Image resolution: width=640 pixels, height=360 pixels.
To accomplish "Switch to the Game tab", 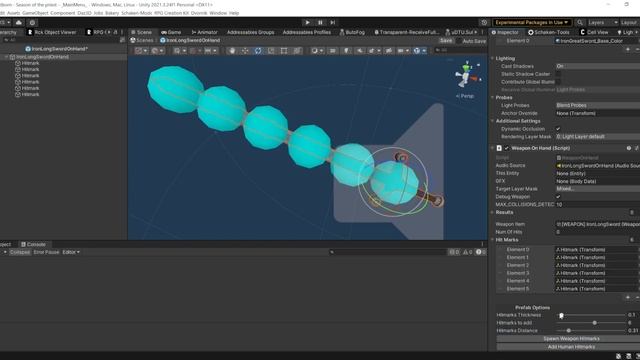I will coord(171,32).
